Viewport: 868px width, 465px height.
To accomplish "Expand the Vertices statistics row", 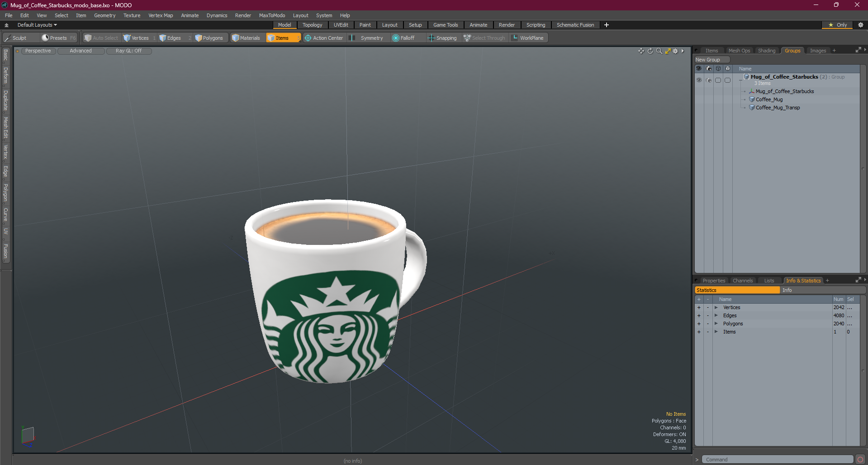I will (x=716, y=307).
